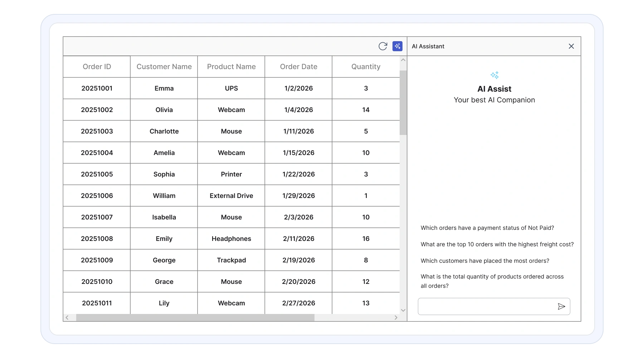Sort by the Quantity column
Viewport: 644px width, 358px height.
(x=365, y=67)
